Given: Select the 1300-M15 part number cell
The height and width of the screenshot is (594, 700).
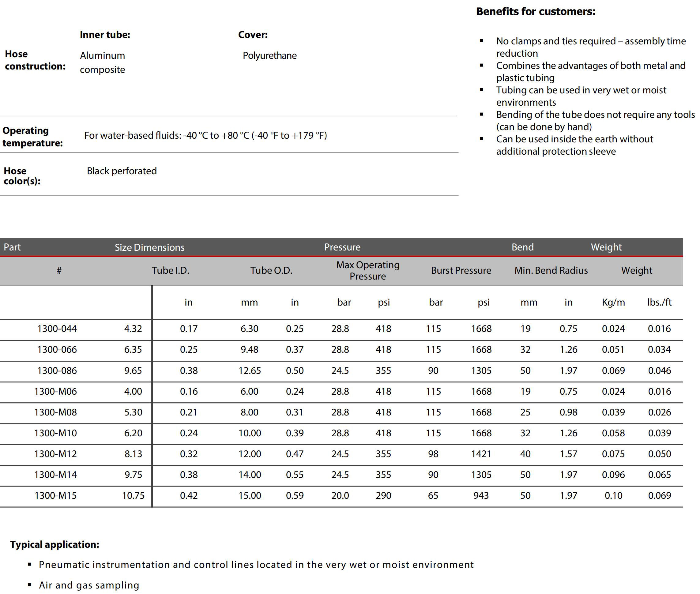Looking at the screenshot, I should tap(55, 495).
